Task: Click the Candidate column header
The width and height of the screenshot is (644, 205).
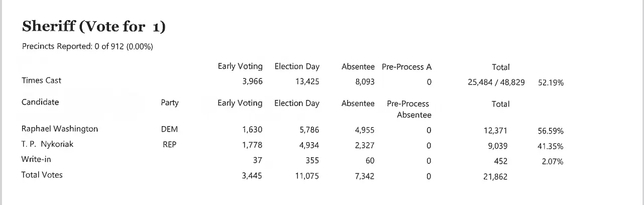Action: (40, 102)
